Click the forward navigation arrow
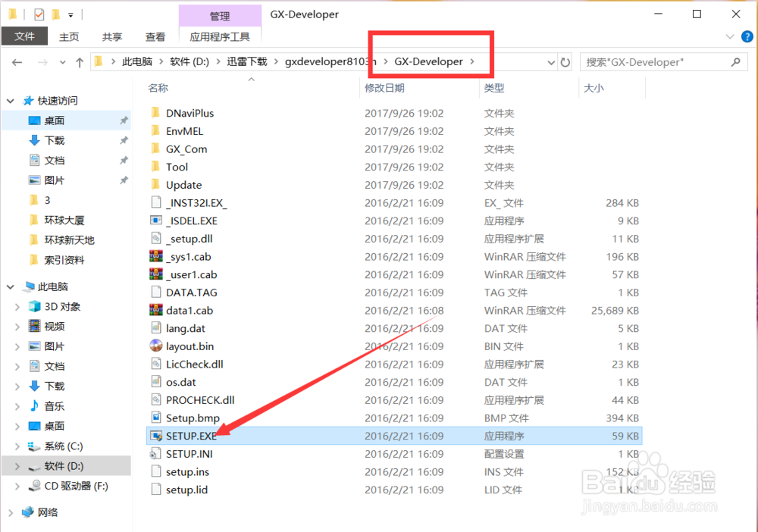Viewport: 758px width, 532px height. [42, 62]
